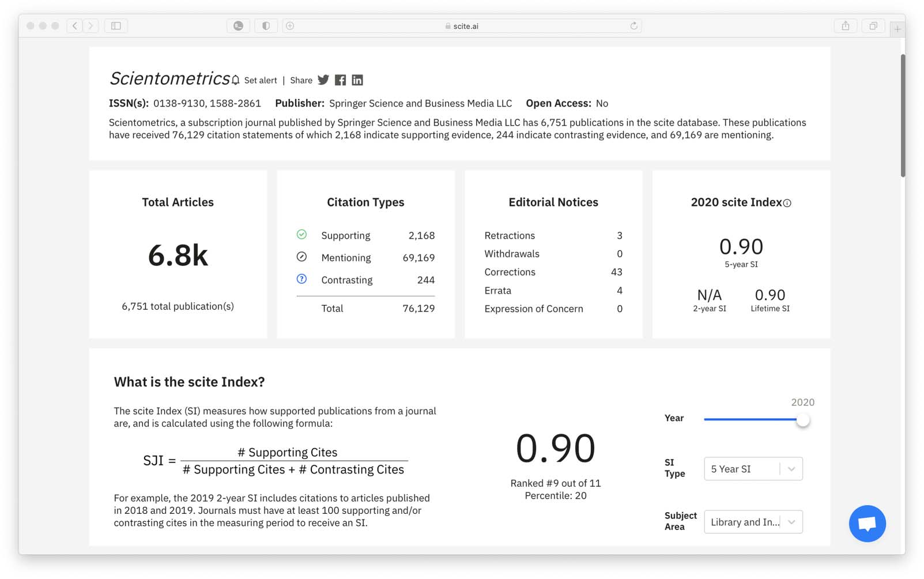Click Ranked #9 out of 11 text
The height and width of the screenshot is (579, 924).
(556, 483)
